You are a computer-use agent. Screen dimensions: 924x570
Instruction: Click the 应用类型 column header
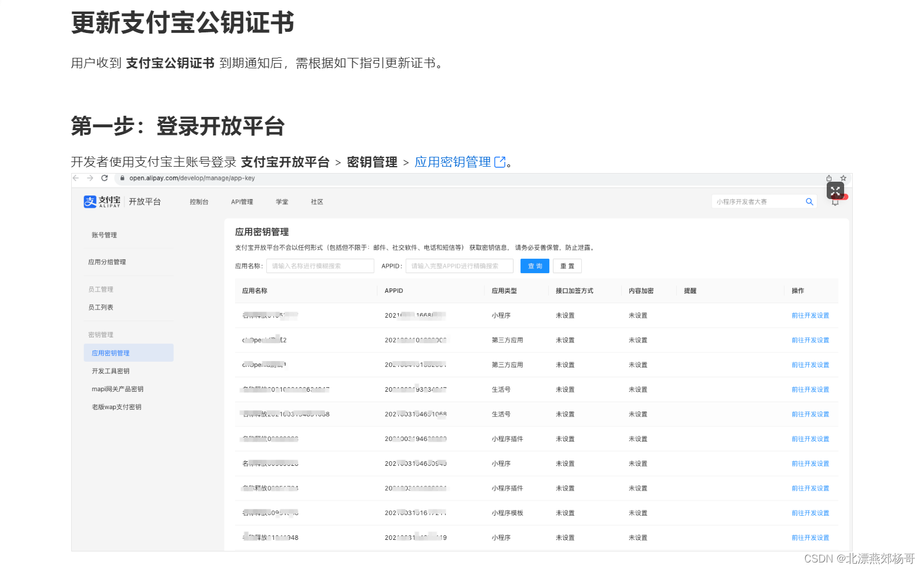click(x=504, y=291)
